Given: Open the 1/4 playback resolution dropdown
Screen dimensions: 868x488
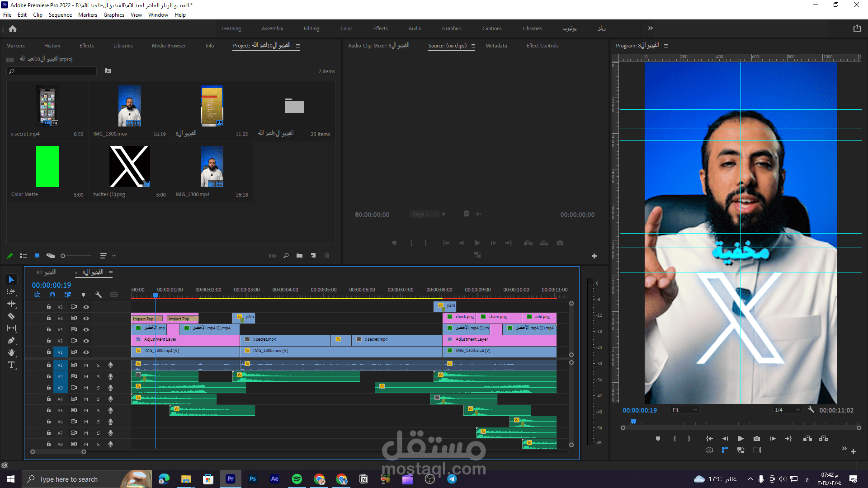Looking at the screenshot, I should click(x=787, y=410).
